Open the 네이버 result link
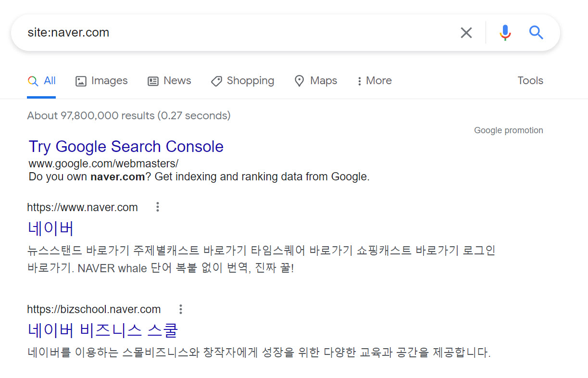588x378 pixels. coord(50,228)
